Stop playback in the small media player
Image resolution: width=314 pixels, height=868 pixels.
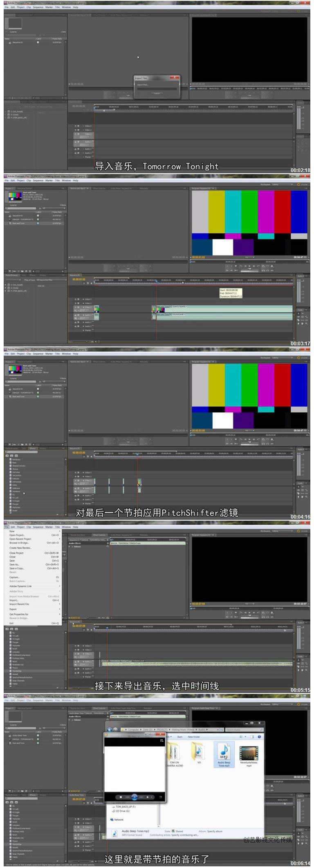[121, 797]
